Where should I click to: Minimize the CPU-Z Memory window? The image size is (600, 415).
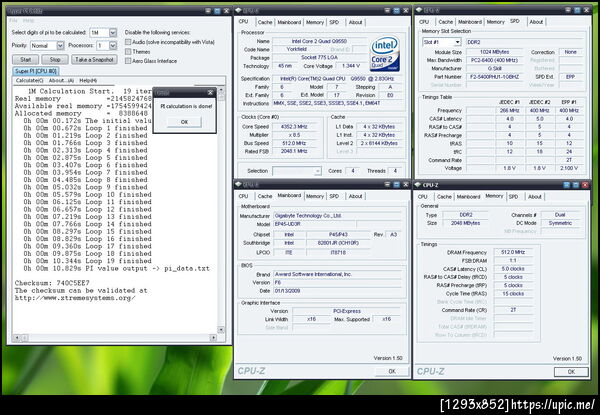tap(567, 185)
